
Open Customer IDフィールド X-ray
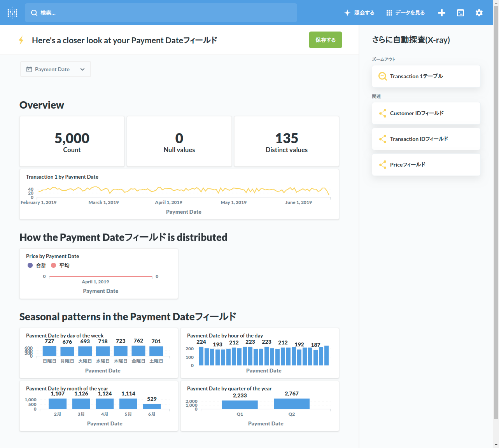426,113
